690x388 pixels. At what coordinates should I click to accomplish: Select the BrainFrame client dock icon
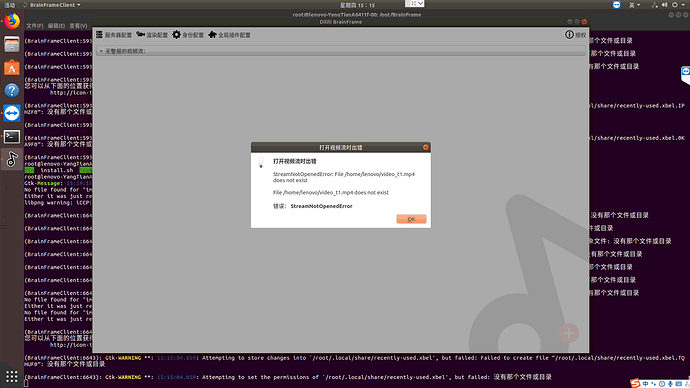[x=12, y=159]
